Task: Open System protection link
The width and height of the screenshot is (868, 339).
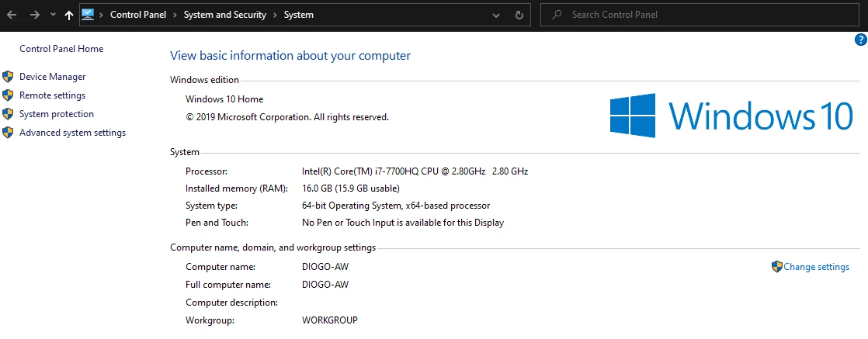Action: point(57,114)
